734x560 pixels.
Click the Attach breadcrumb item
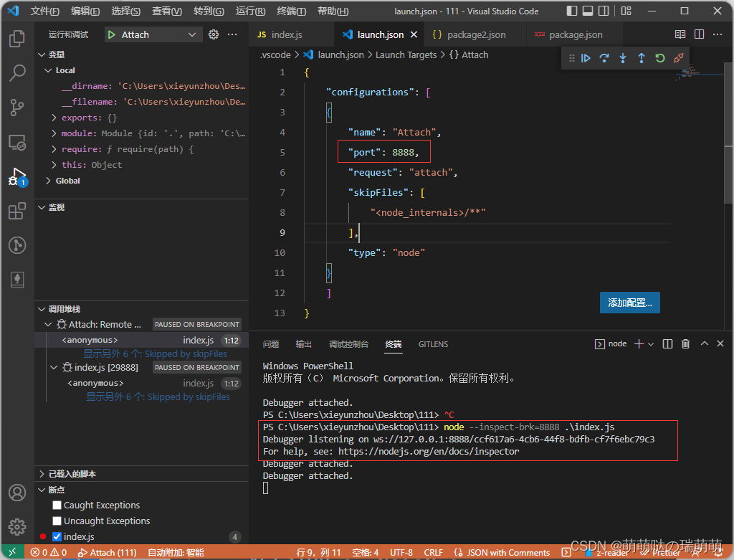pyautogui.click(x=469, y=54)
